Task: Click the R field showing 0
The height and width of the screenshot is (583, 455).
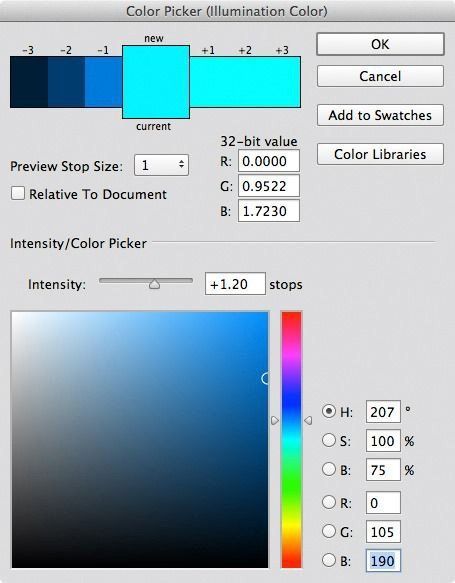Action: pyautogui.click(x=383, y=502)
